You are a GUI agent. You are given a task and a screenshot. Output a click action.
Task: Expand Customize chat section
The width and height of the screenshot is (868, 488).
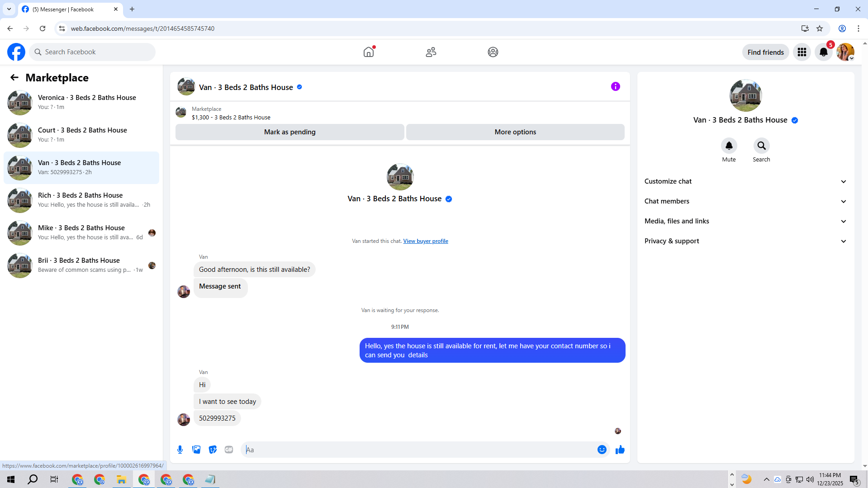click(745, 181)
